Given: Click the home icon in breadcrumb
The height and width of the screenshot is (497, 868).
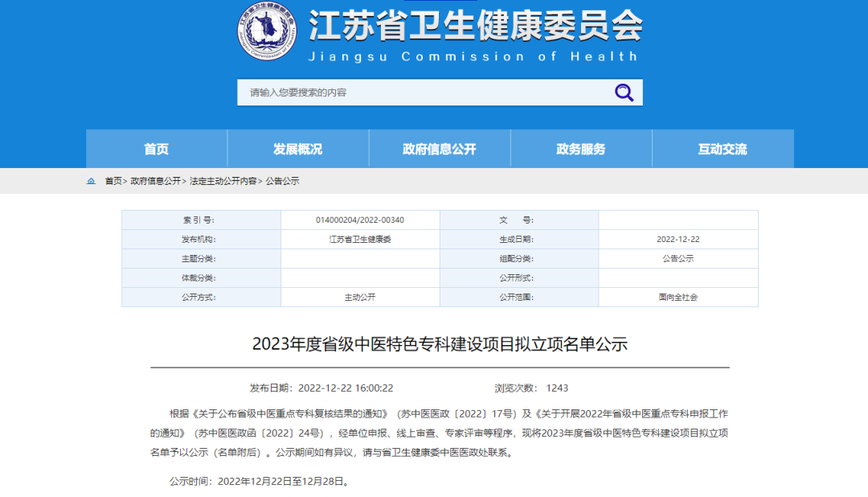Looking at the screenshot, I should tap(91, 181).
